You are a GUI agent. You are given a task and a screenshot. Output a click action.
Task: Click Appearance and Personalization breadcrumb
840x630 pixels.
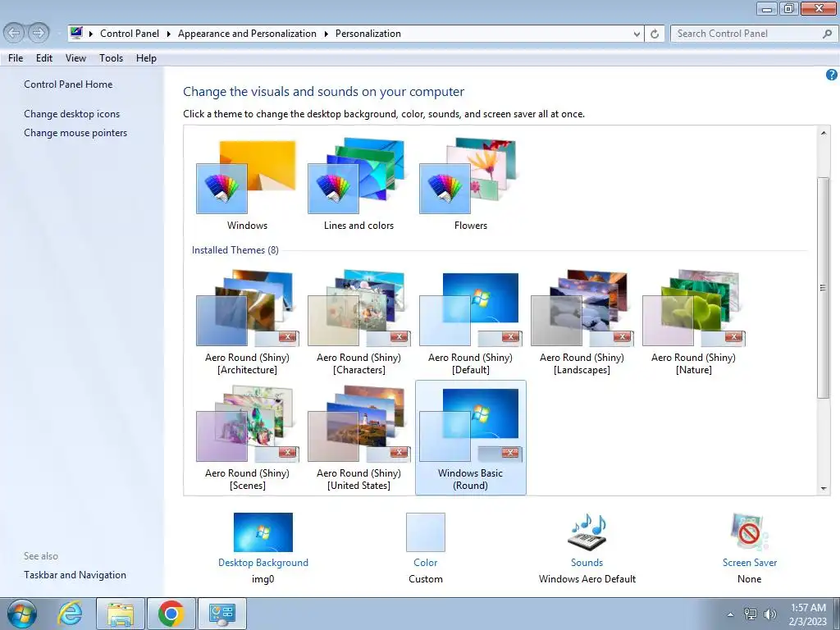coord(247,33)
